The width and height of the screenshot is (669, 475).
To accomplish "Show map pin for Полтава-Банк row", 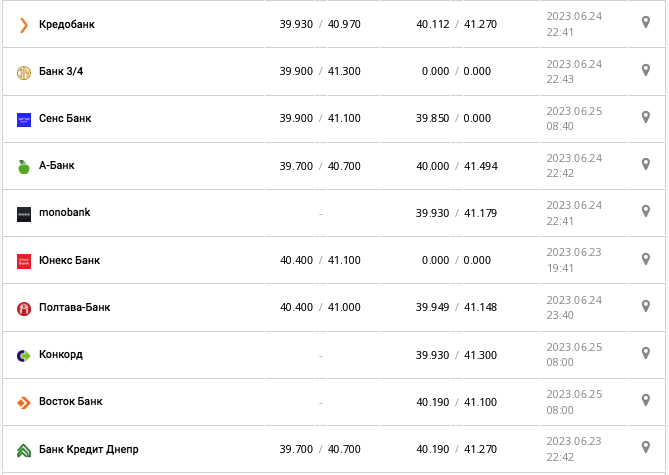I will 646,306.
